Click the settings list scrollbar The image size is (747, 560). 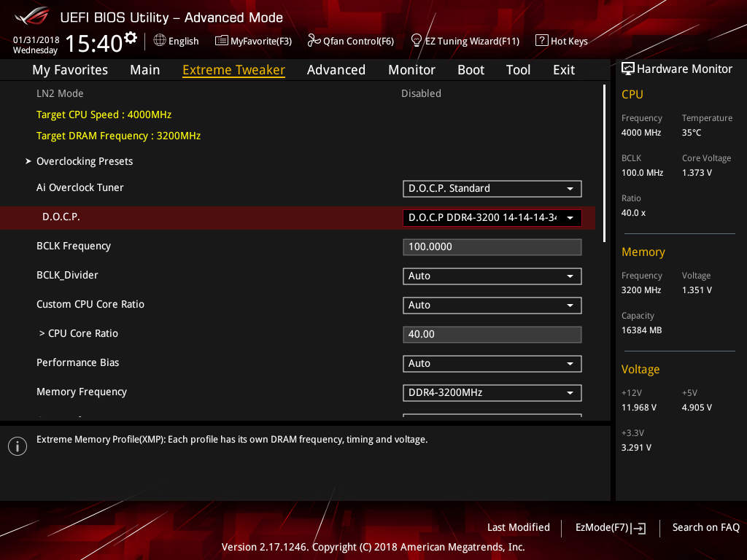point(605,163)
